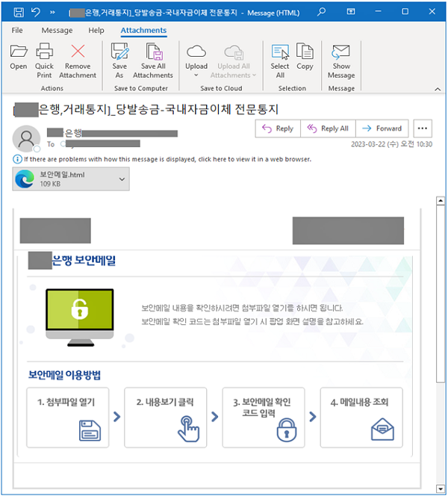Click the Undo icon in title bar
This screenshot has width=448, height=496.
coord(36,12)
